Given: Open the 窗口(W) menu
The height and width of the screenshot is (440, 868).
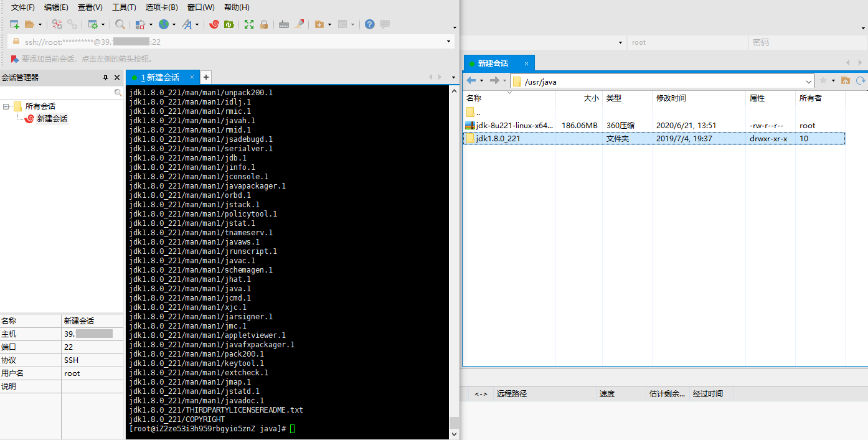Looking at the screenshot, I should pos(200,7).
